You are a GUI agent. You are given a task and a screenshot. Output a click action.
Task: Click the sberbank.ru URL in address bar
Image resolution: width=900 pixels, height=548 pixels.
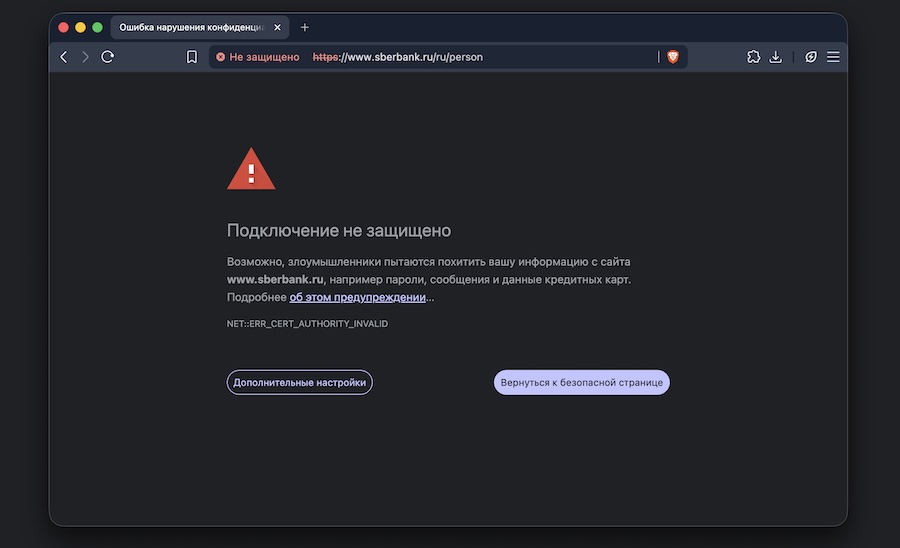pyautogui.click(x=398, y=57)
